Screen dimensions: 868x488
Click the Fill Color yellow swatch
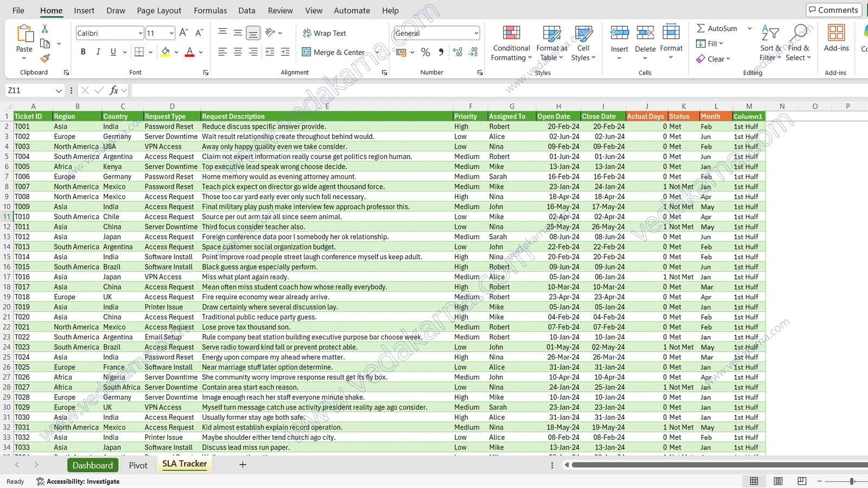pyautogui.click(x=165, y=52)
